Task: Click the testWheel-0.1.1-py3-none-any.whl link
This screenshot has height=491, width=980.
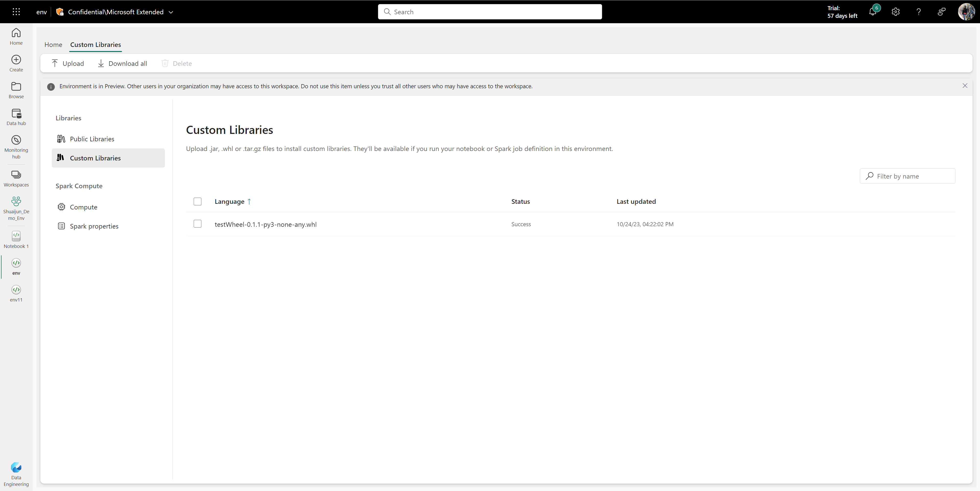Action: point(265,224)
